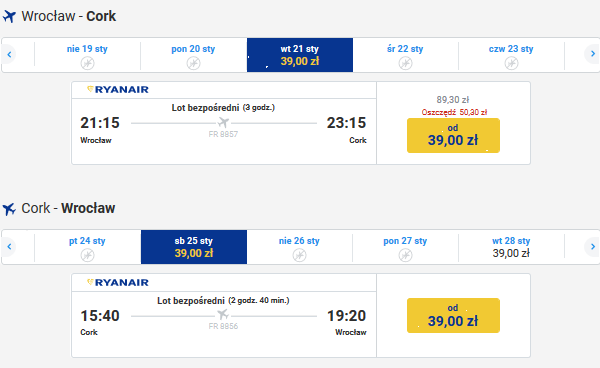Click the no-flight icon under nie 19 sty
The image size is (600, 368).
(88, 63)
